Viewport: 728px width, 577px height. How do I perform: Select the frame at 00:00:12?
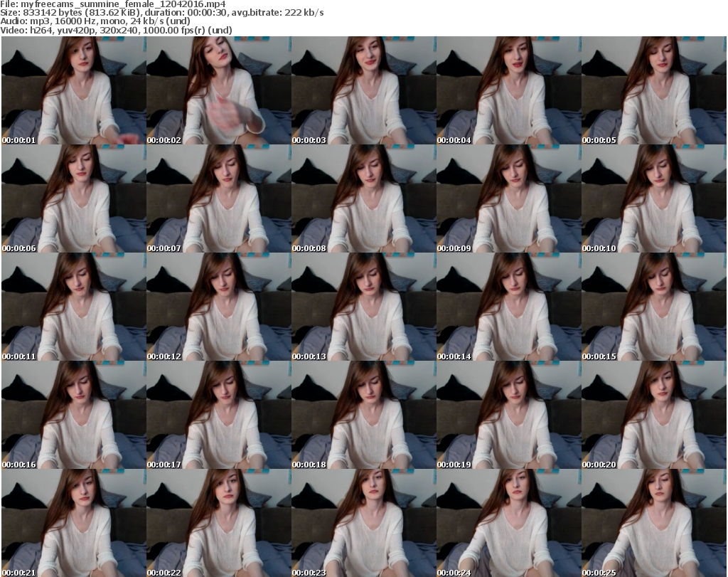tap(218, 307)
